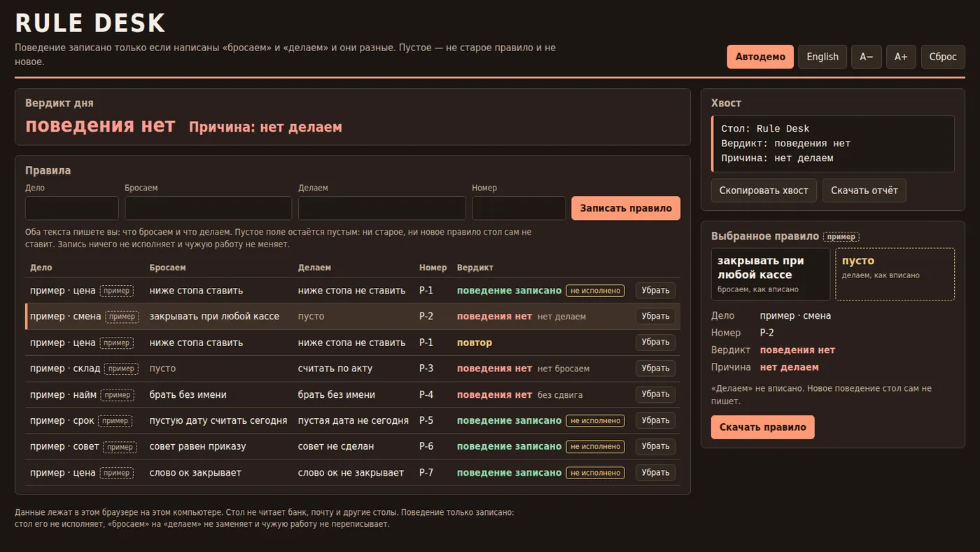Click 'Причина: нет делаем' in day verdict
The width and height of the screenshot is (980, 552).
point(265,127)
